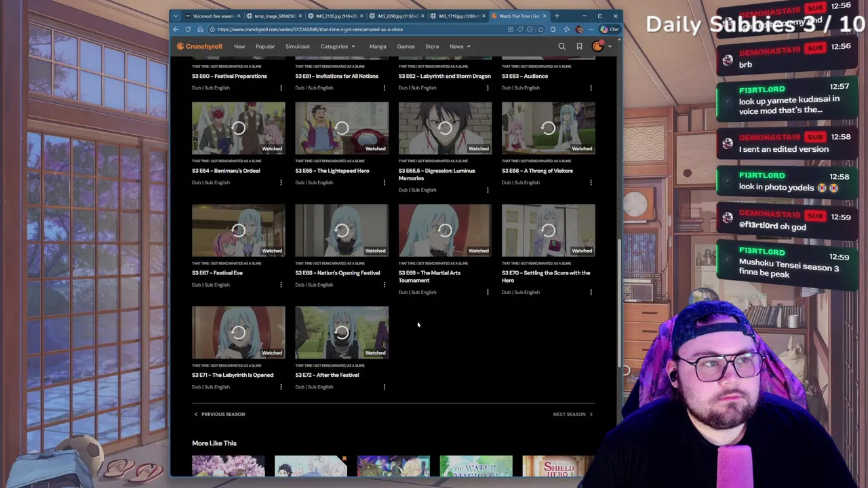Open S3 E62 Labyrinth and Storm Dragon title
Screen dimensions: 868x488
pos(444,76)
